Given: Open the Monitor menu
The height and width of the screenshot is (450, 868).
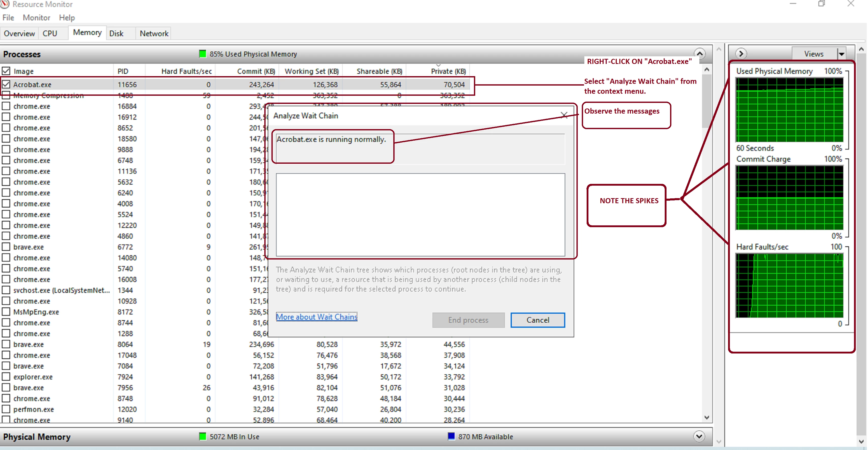Looking at the screenshot, I should pyautogui.click(x=36, y=18).
